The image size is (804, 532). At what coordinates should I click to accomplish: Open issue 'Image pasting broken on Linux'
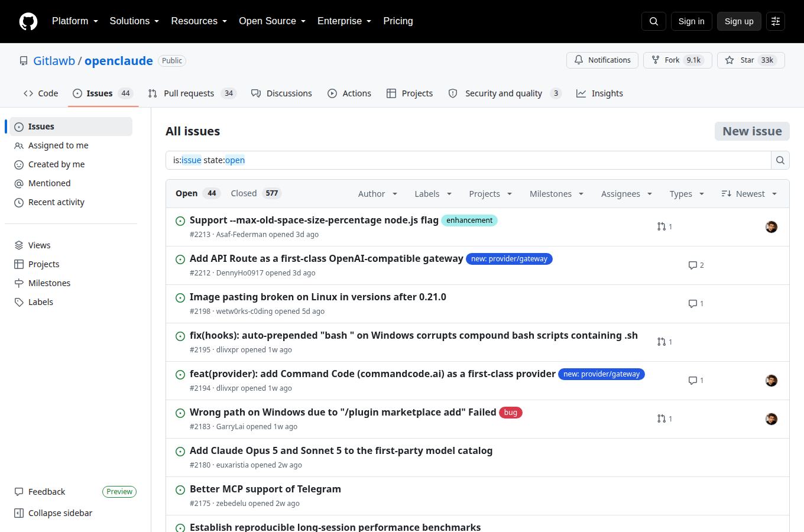click(x=318, y=297)
